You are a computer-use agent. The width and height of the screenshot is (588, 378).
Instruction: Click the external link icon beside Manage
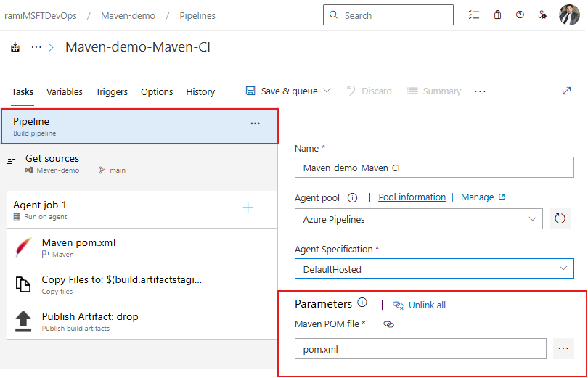tap(502, 197)
